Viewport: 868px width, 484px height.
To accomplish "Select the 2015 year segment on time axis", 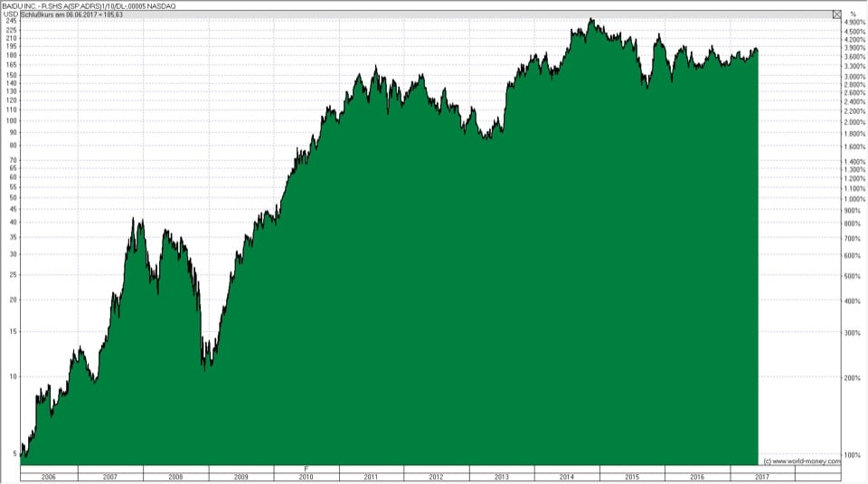I will coord(632,477).
